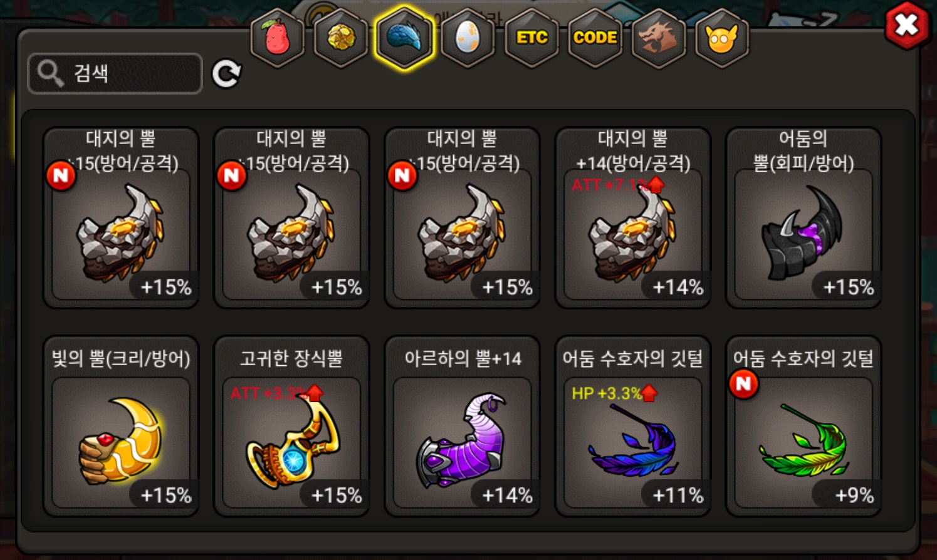
Task: Click the magnifying glass search icon
Action: (x=50, y=73)
